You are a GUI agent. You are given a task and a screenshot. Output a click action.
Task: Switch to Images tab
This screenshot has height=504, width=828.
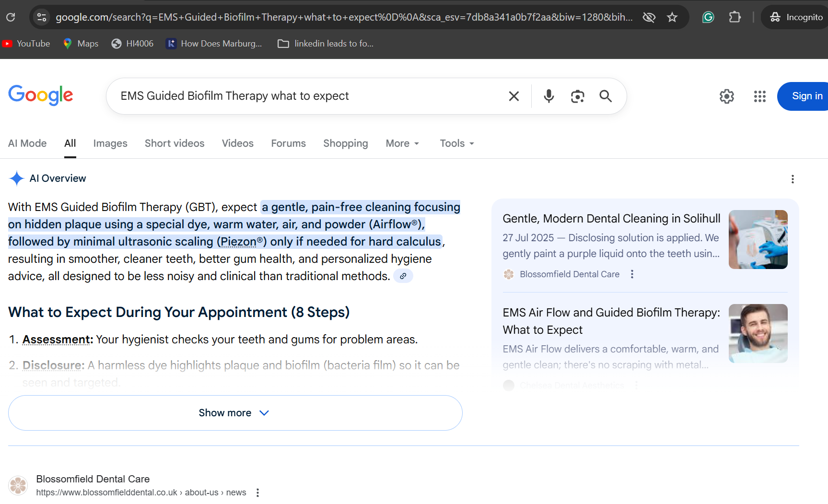tap(110, 143)
